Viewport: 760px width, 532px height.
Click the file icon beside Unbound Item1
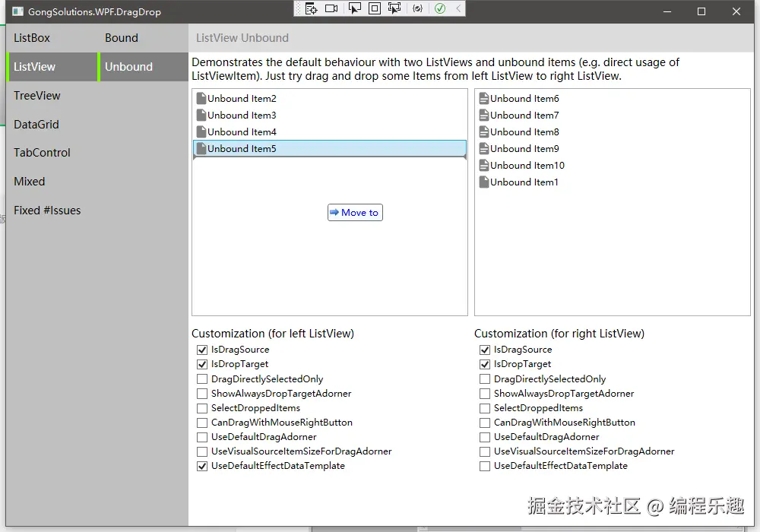pos(483,182)
